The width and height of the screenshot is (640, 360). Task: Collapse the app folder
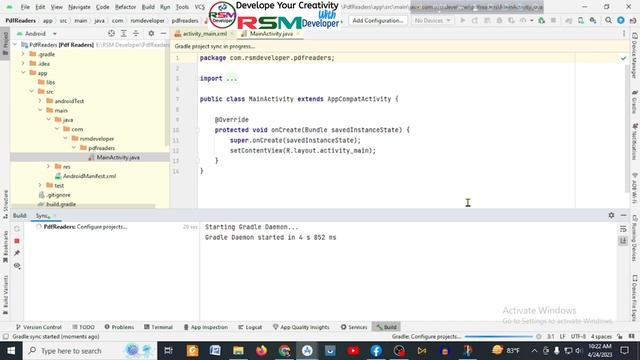(23, 73)
